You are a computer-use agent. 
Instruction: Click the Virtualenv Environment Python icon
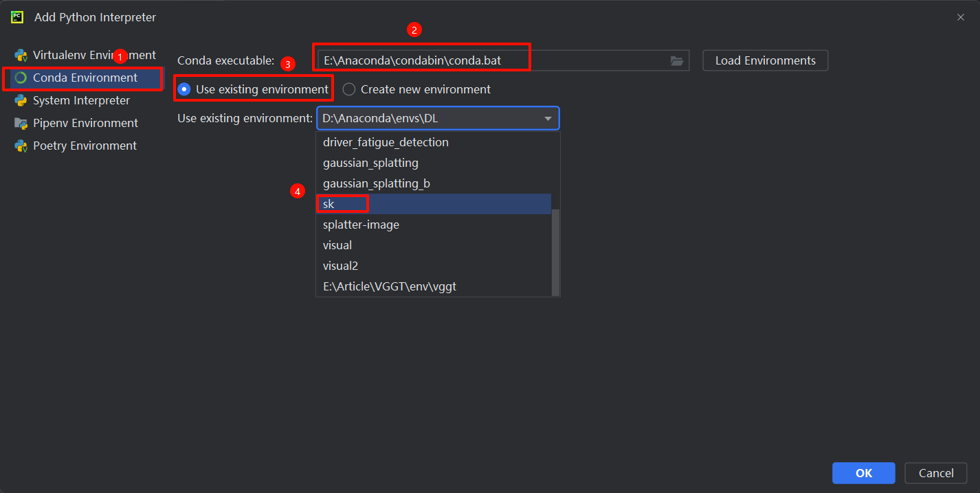(21, 55)
